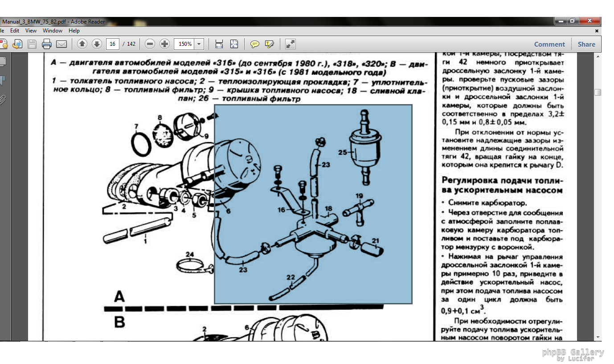This screenshot has width=614, height=364.
Task: Click the Print file icon
Action: point(47,44)
